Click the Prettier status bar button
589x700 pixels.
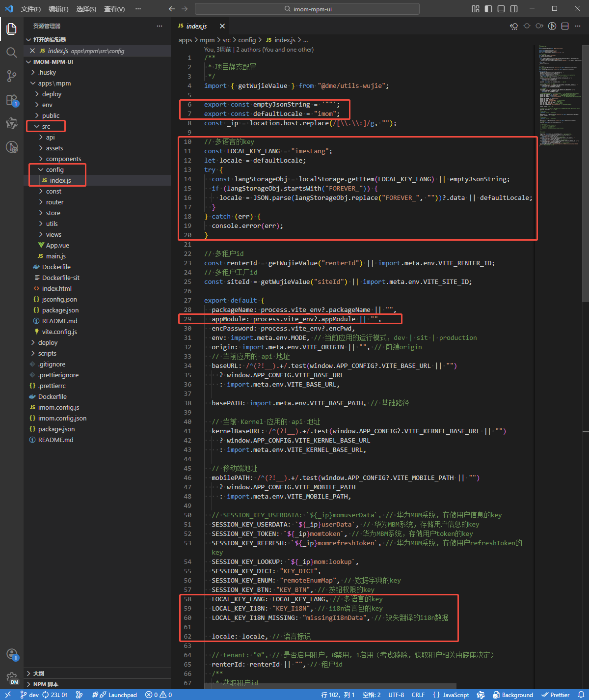(x=556, y=695)
